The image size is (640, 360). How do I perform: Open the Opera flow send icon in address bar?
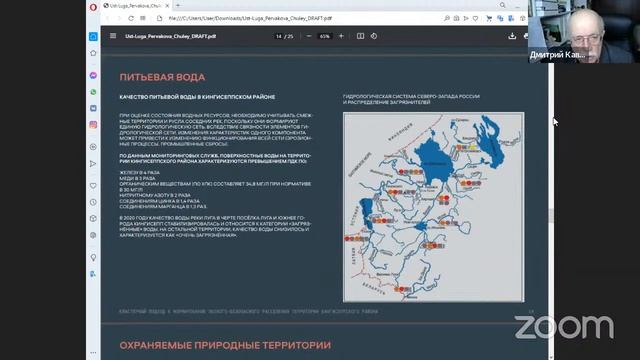[x=466, y=18]
